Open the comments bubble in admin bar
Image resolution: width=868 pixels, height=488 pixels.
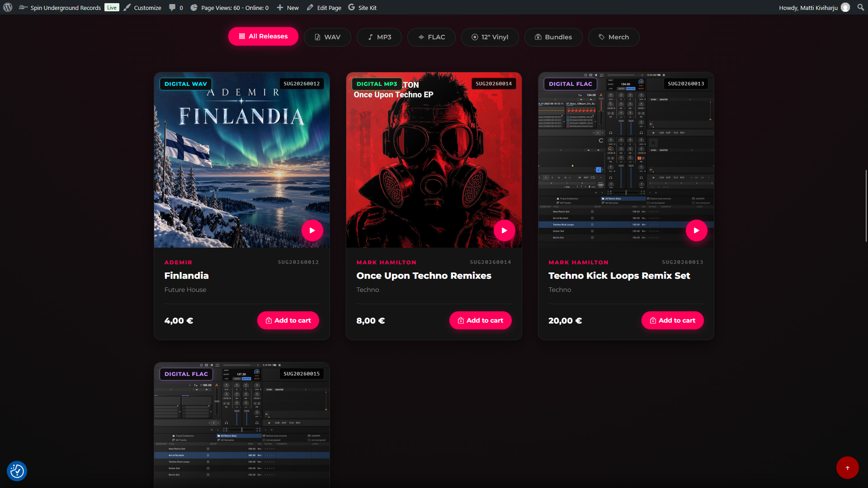[176, 8]
